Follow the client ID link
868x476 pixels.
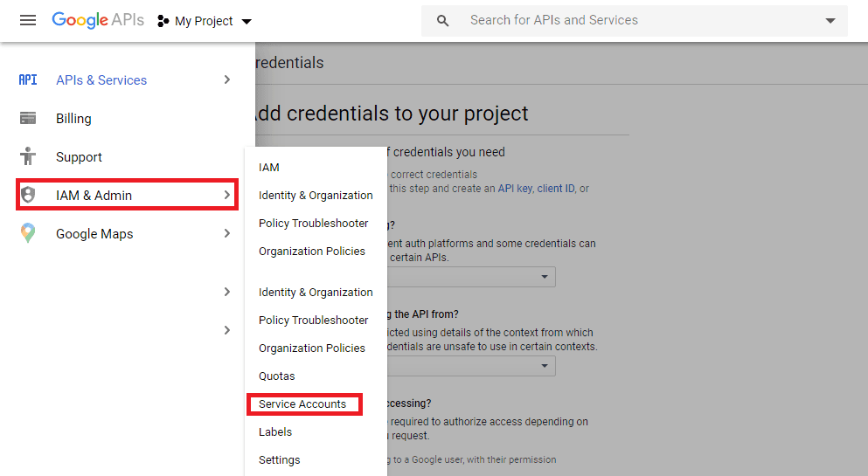(556, 189)
